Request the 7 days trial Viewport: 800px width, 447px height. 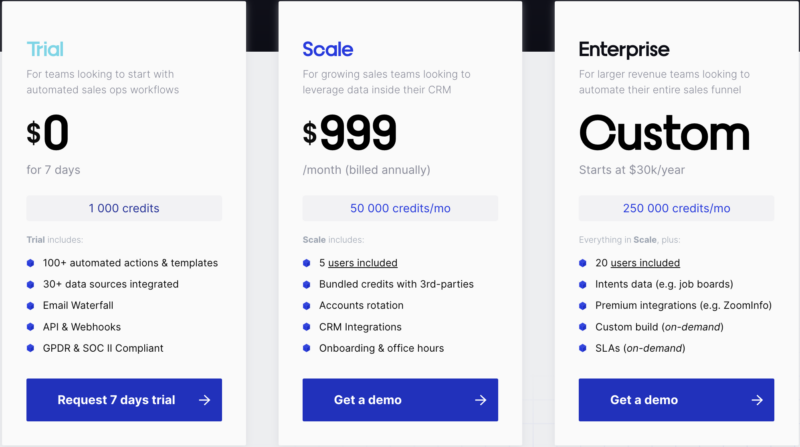(124, 400)
